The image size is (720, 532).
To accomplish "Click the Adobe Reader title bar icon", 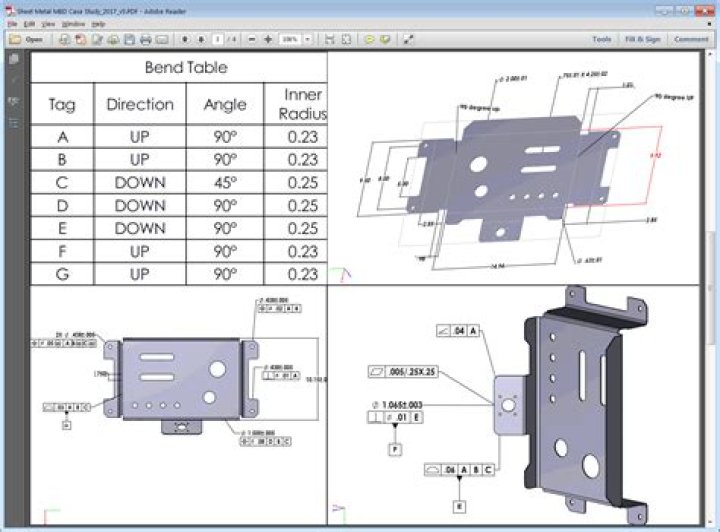I will 10,11.
